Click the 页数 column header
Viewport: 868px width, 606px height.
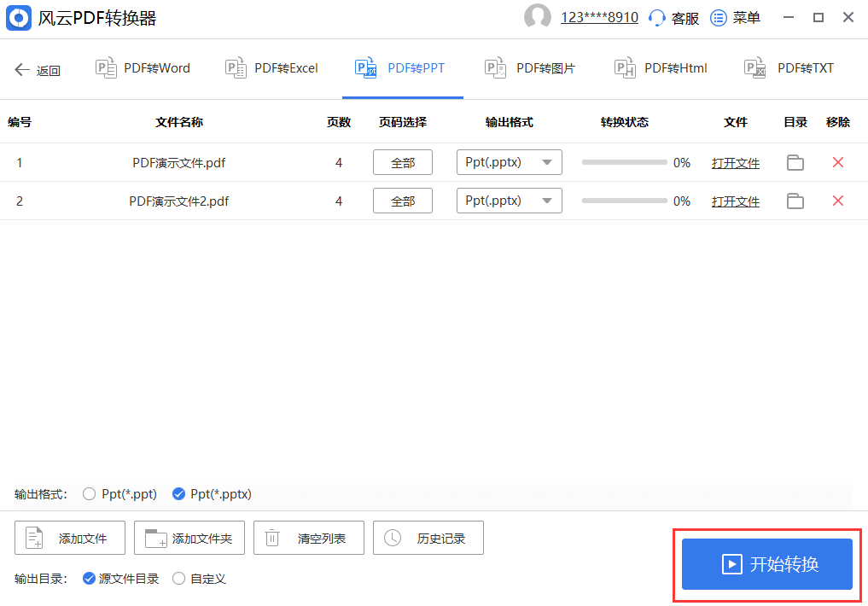tap(339, 122)
